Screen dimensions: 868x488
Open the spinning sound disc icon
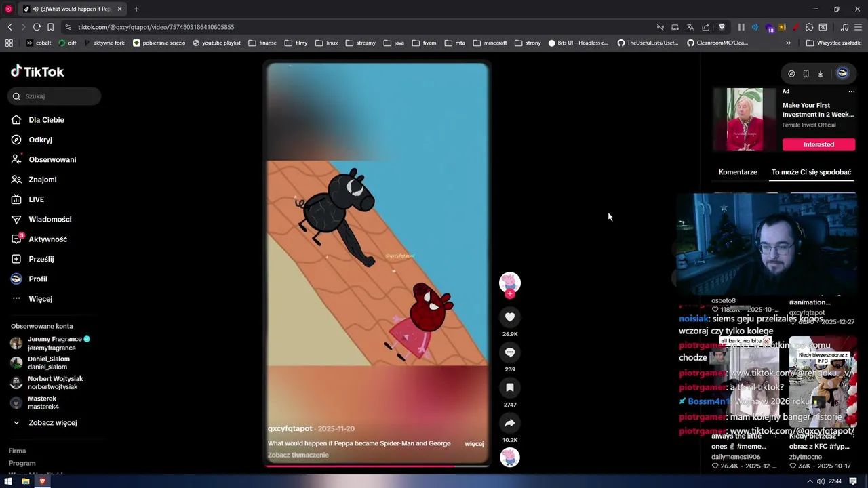click(510, 457)
